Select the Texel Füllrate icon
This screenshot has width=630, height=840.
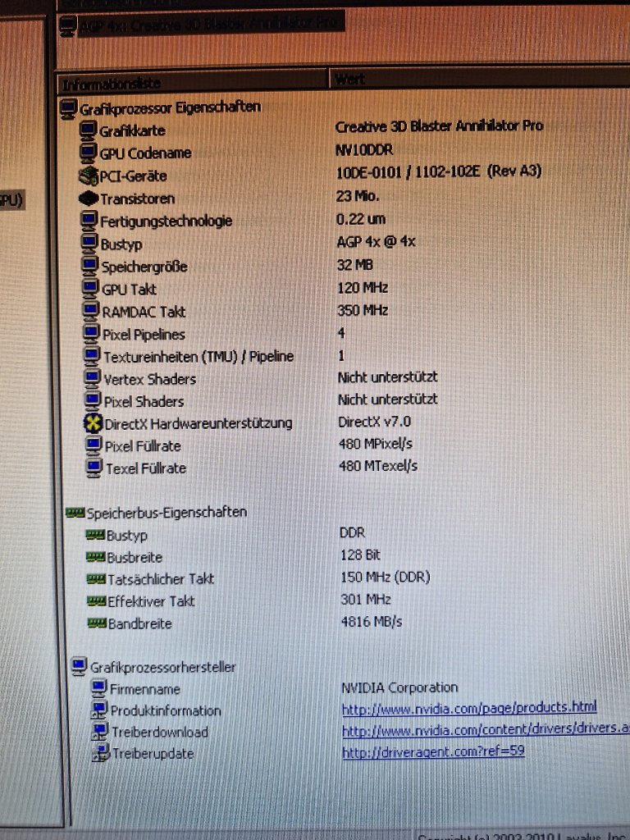pos(94,468)
